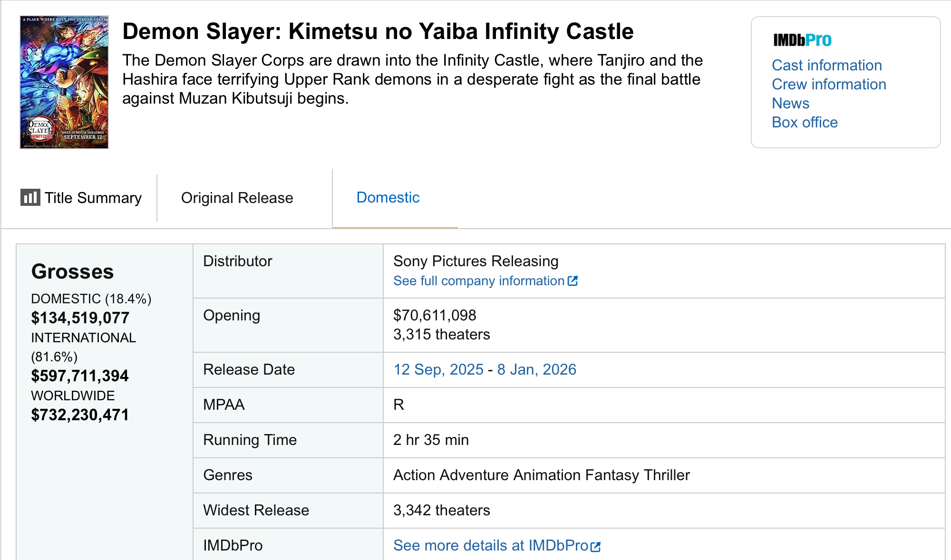Follow "See more details at IMDbPro" link
Viewport: 951px width, 560px height.
(x=491, y=545)
